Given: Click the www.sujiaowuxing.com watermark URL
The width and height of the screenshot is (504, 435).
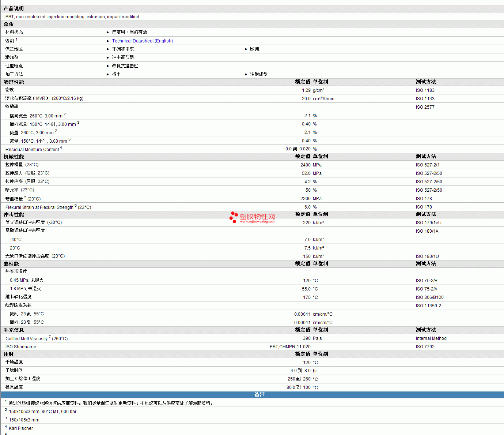Looking at the screenshot, I should point(257,221).
